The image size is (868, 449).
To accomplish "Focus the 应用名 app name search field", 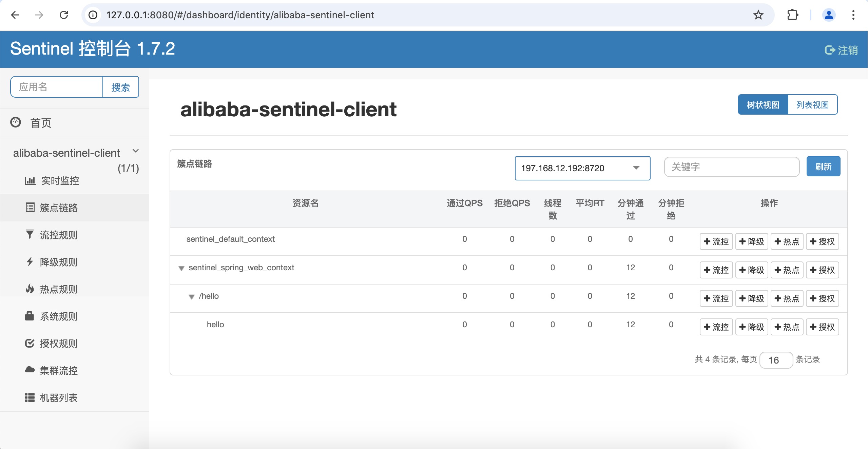I will pos(57,87).
